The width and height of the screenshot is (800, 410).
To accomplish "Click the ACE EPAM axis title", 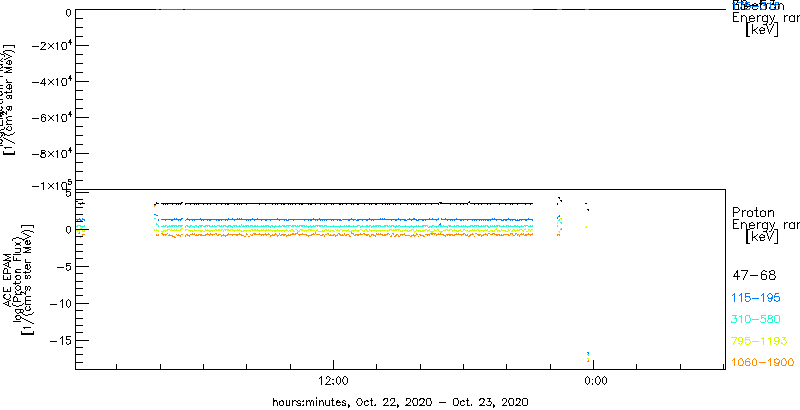I will 8,280.
